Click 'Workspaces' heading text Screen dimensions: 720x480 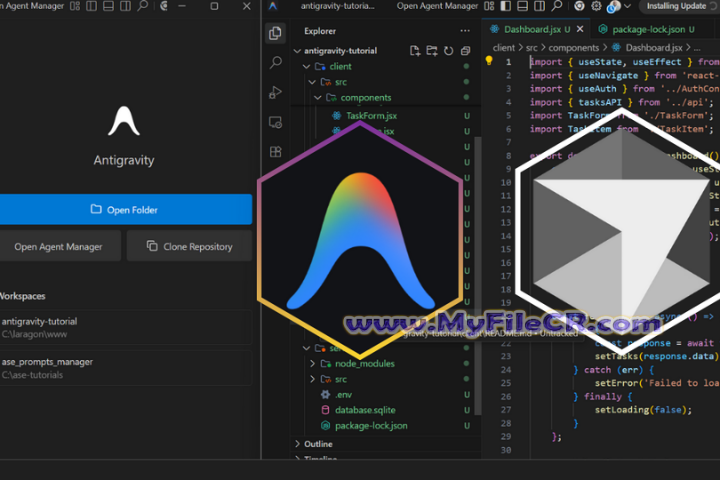[22, 296]
